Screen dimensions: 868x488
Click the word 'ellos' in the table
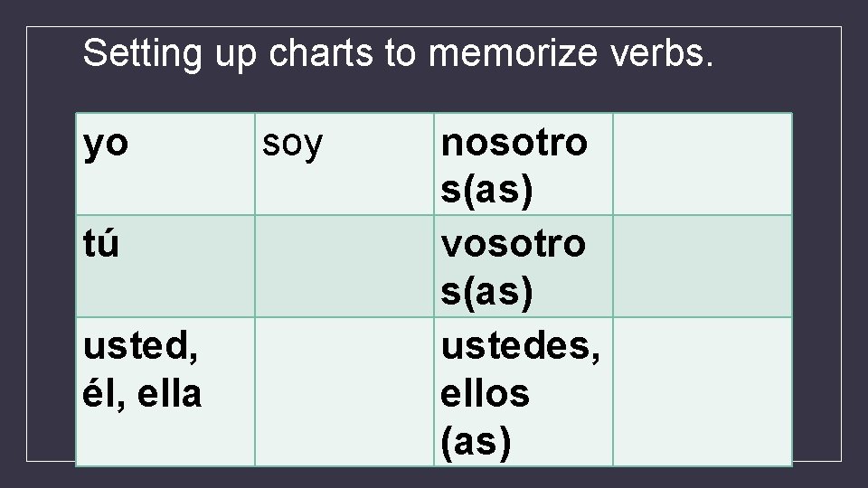tap(485, 394)
